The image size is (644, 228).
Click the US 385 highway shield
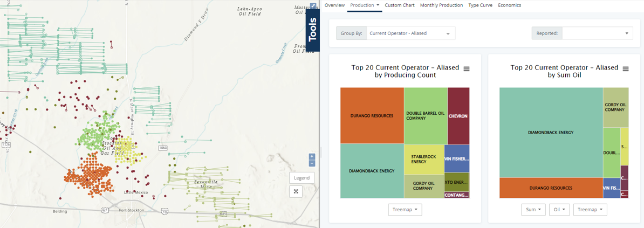[223, 213]
